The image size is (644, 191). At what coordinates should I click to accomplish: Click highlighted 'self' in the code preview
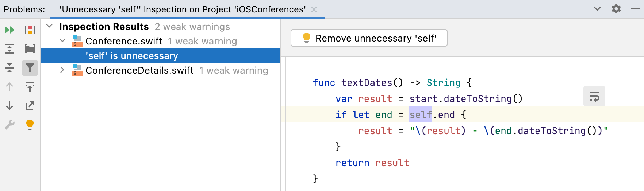click(x=421, y=115)
